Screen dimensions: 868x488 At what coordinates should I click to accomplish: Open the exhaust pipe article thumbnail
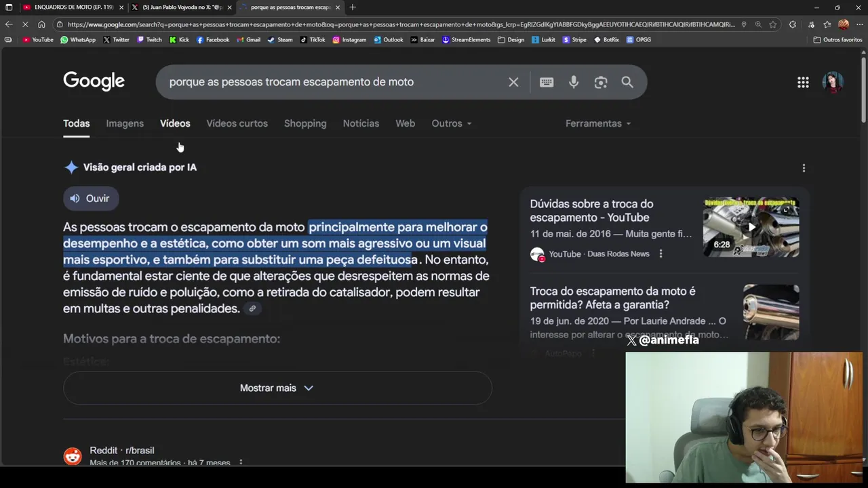[771, 312]
